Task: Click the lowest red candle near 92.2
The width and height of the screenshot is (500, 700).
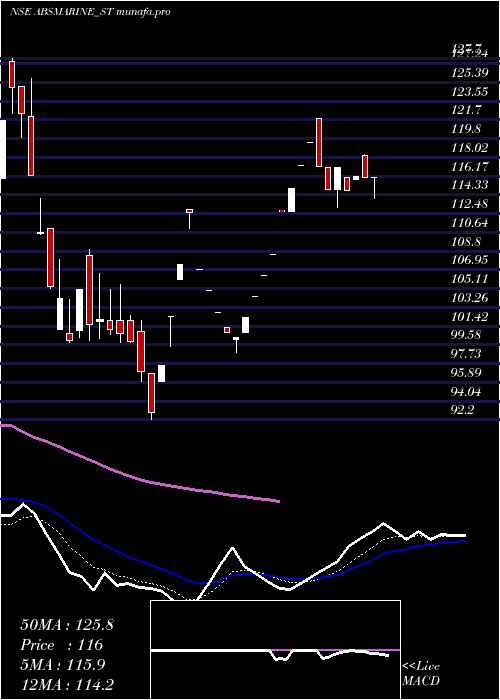Action: (151, 393)
